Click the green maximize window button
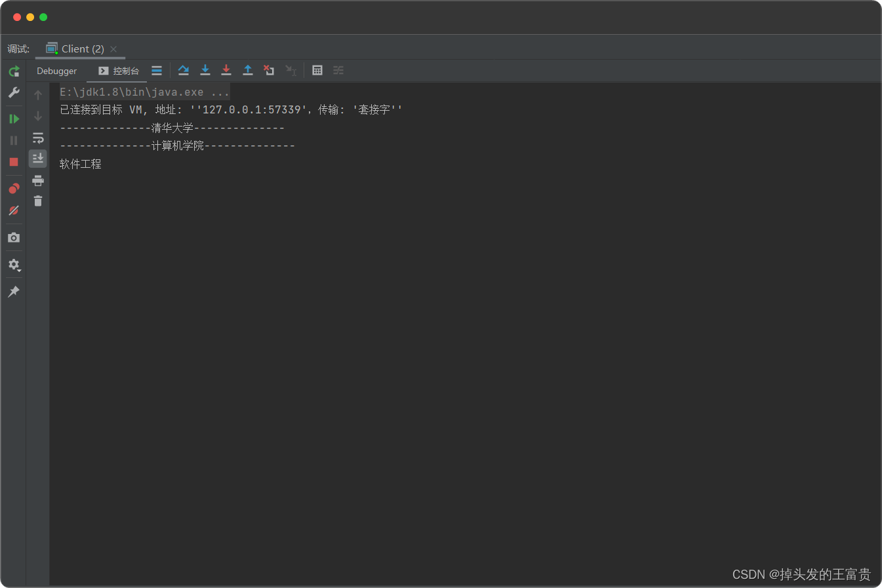882x588 pixels. [x=43, y=17]
